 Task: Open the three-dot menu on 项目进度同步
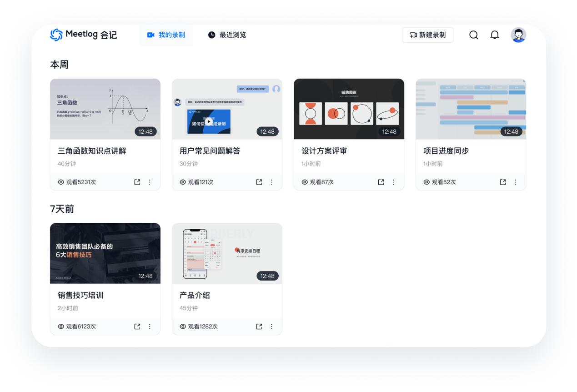tap(515, 182)
